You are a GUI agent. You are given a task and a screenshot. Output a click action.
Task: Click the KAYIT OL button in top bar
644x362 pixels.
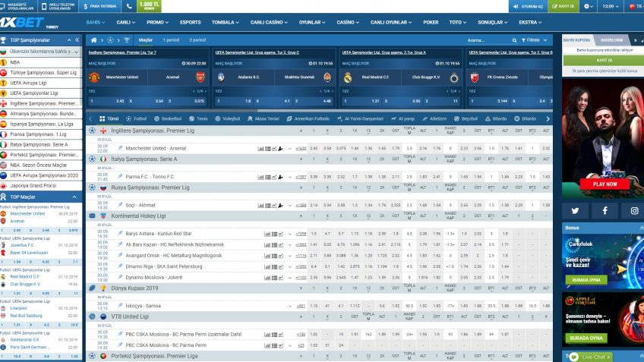[563, 6]
